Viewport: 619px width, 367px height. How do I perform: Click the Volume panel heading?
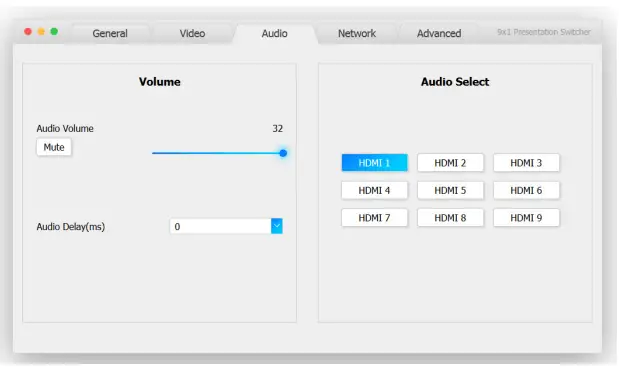[159, 82]
